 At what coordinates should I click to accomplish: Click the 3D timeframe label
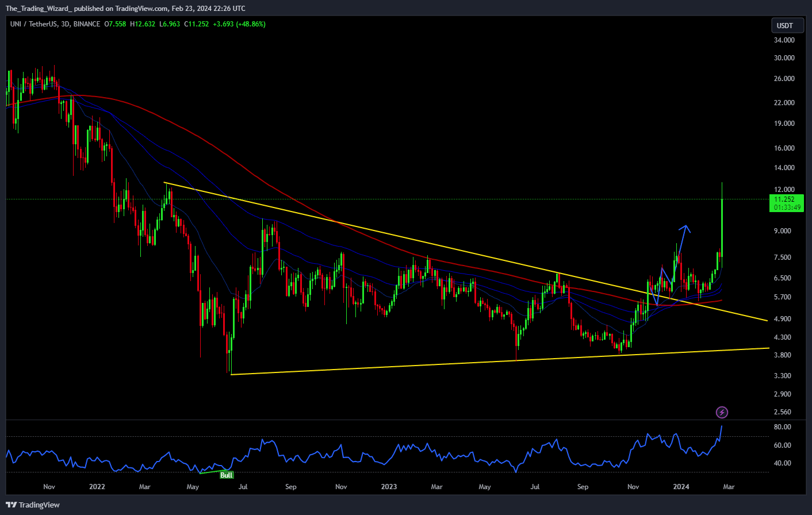[65, 24]
